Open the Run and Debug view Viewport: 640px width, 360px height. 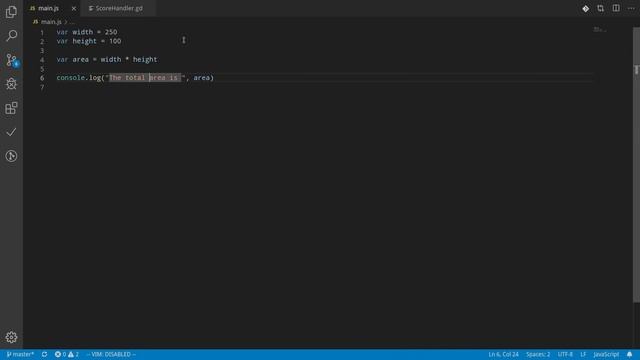tap(11, 84)
